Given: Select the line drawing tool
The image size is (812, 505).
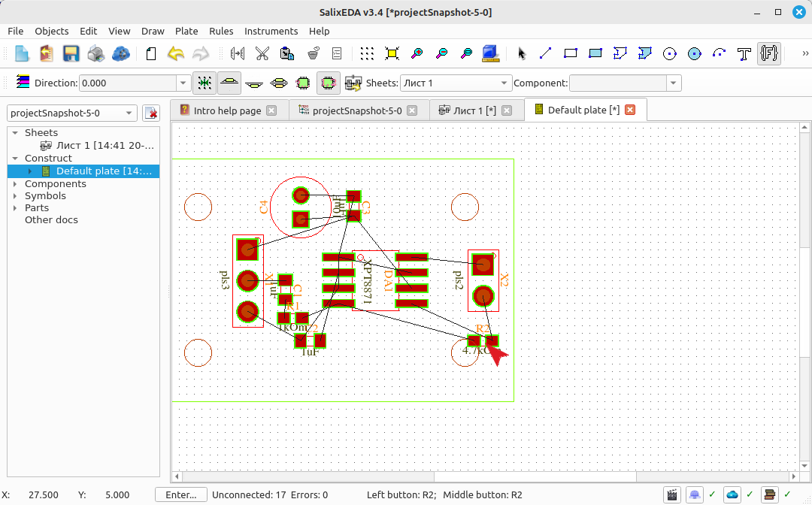Looking at the screenshot, I should coord(545,53).
